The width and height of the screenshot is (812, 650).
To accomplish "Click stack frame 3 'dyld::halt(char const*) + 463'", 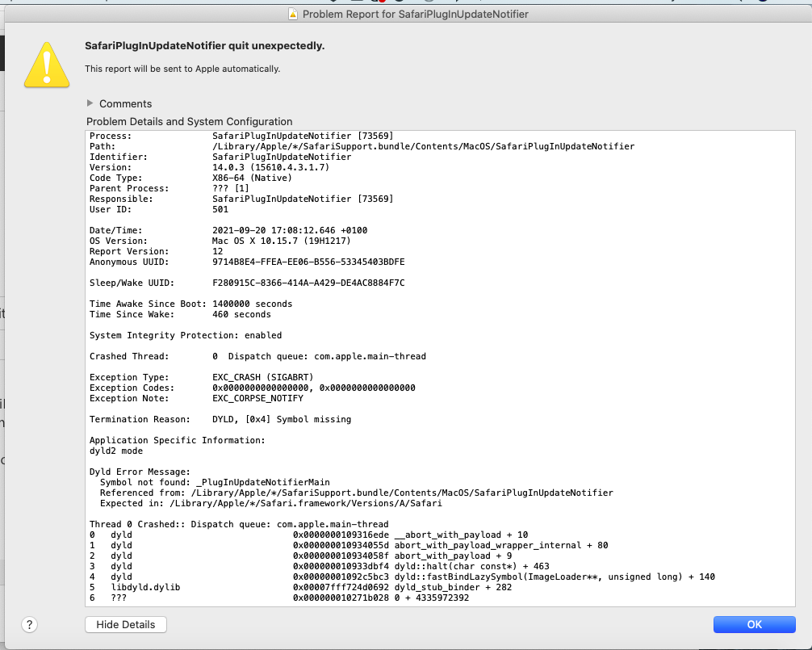I will pyautogui.click(x=319, y=566).
